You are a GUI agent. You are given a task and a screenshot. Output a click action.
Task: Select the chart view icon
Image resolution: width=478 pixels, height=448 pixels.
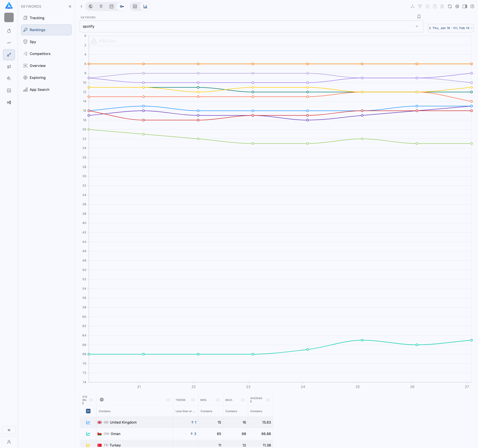145,6
